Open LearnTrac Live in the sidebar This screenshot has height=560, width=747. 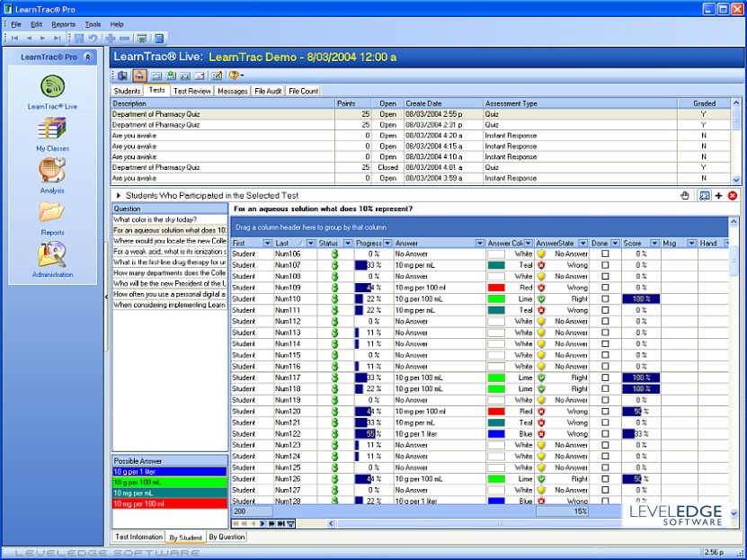52,87
